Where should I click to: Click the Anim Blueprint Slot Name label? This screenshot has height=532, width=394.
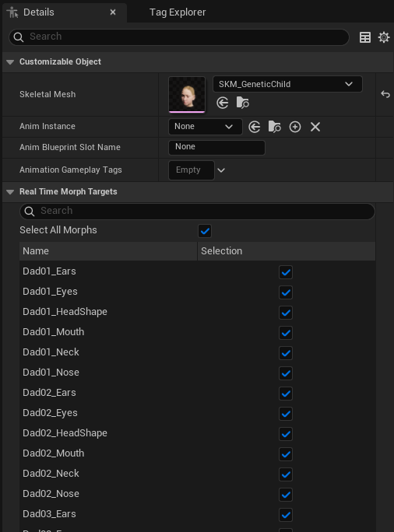70,147
